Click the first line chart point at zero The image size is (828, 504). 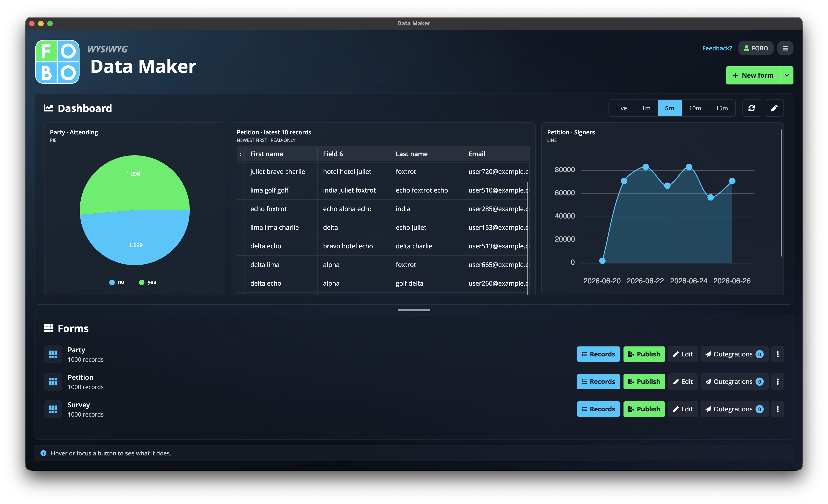(602, 261)
